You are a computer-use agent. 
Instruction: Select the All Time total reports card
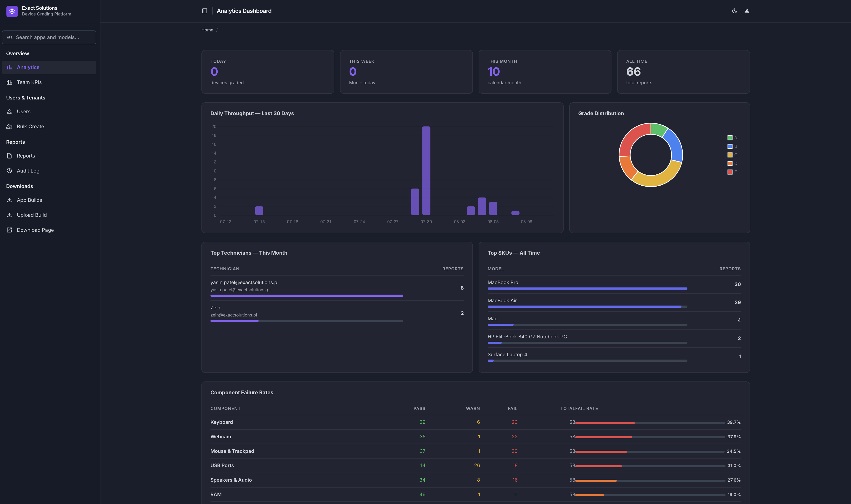[684, 72]
